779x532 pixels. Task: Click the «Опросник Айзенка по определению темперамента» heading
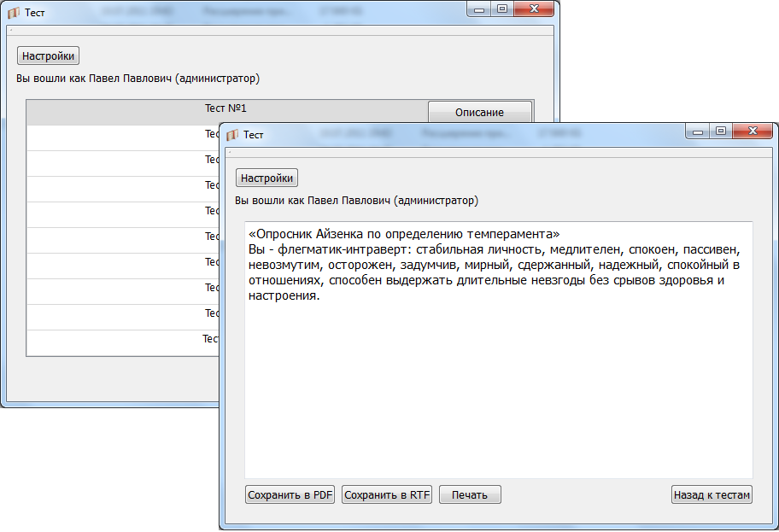click(404, 234)
